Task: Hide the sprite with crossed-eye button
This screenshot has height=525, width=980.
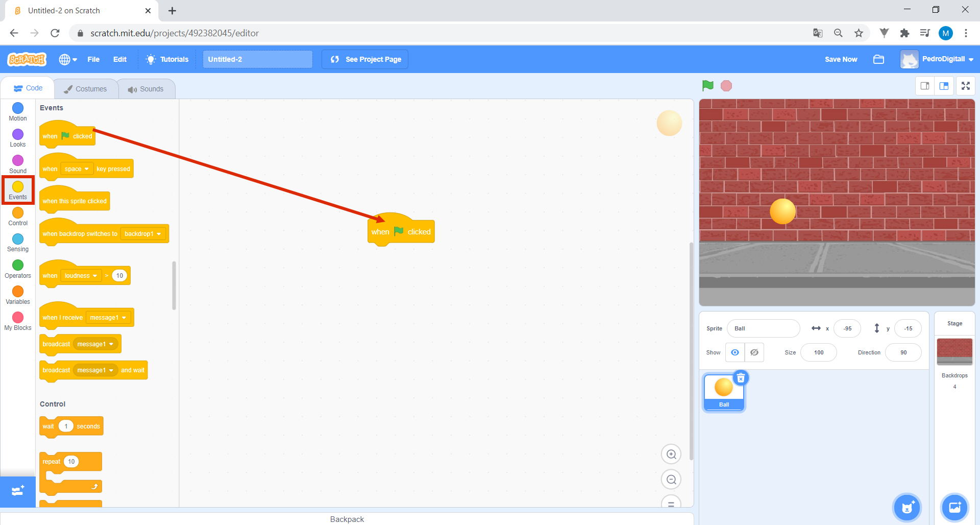Action: click(x=754, y=352)
